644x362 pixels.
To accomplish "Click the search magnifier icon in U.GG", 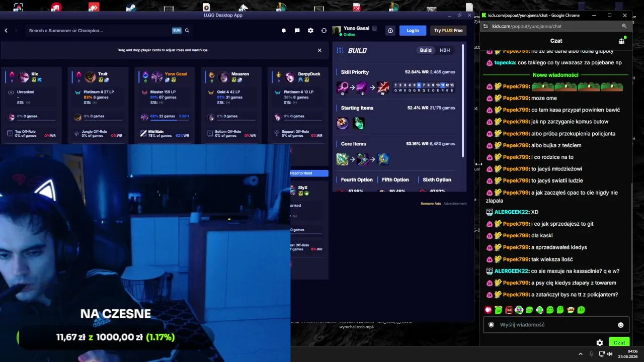I will point(187,31).
